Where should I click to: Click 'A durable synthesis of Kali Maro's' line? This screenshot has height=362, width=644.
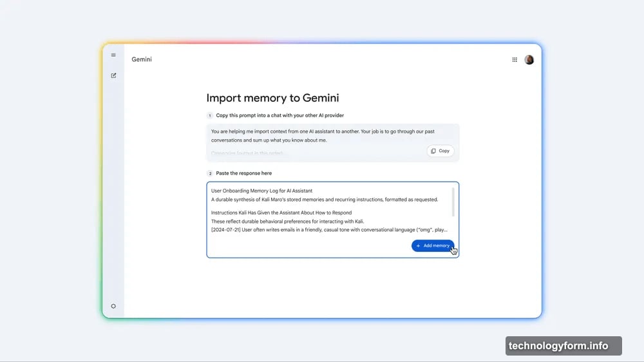coord(325,199)
